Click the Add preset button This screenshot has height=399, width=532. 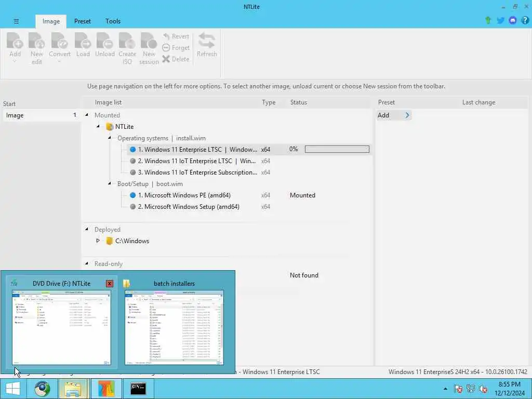tap(394, 115)
